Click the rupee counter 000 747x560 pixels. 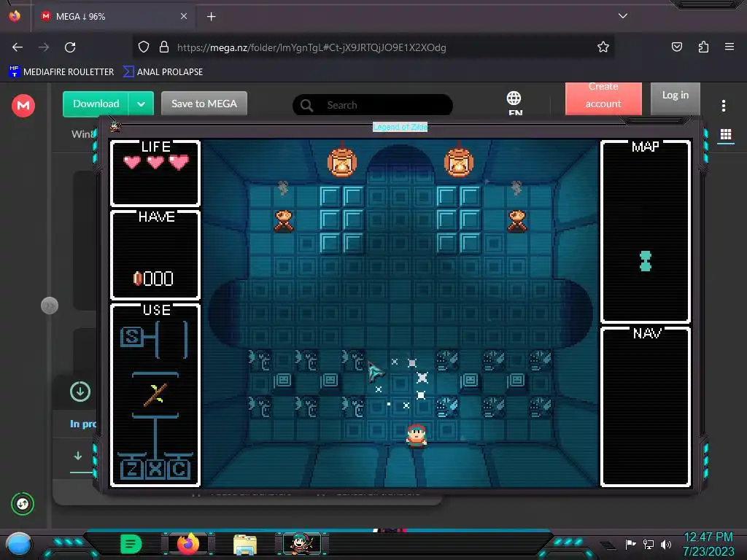coord(153,279)
